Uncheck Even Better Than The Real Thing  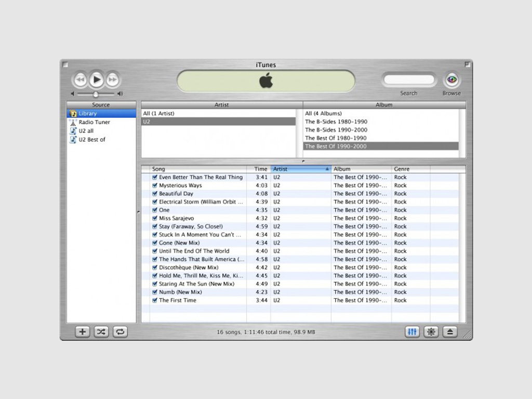(155, 177)
